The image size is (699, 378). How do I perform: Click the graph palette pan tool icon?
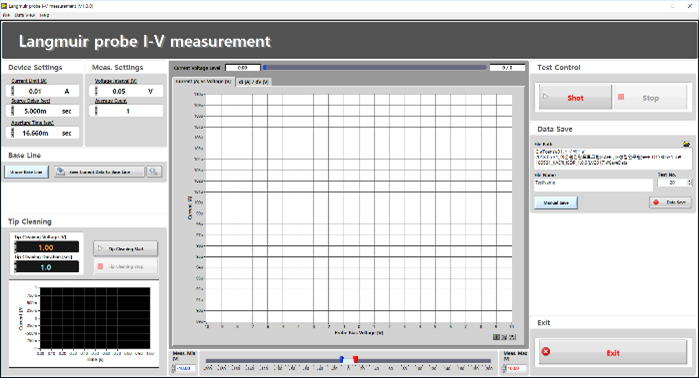click(x=513, y=337)
